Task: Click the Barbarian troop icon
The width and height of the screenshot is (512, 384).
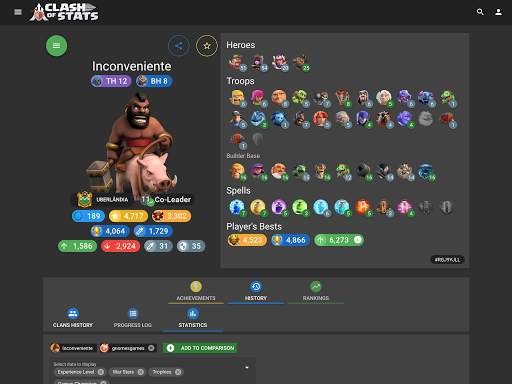Action: pos(238,98)
